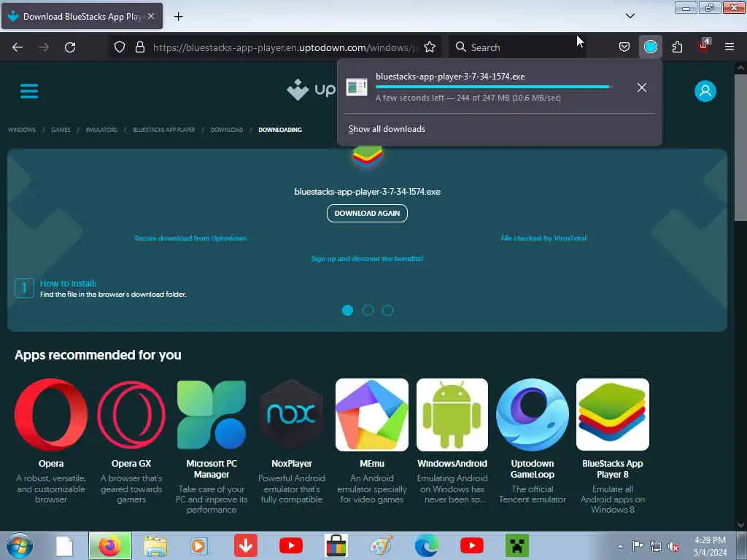
Task: Show all downloads
Action: [x=387, y=129]
